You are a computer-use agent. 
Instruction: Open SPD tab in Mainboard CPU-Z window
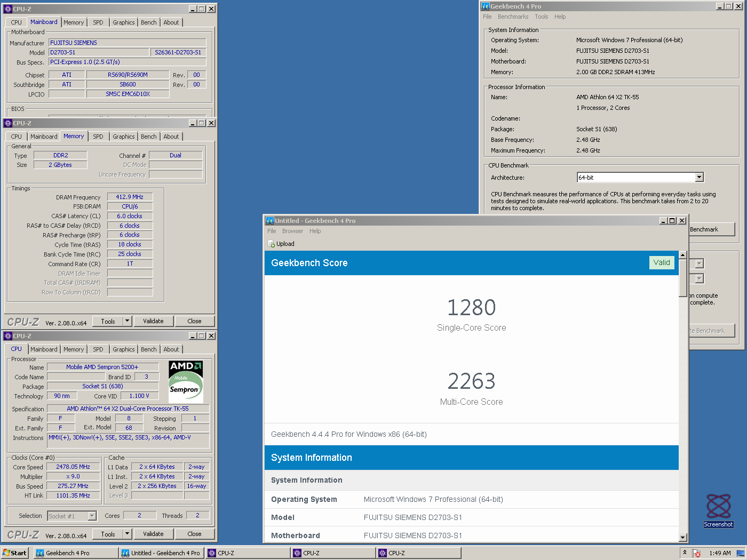(x=98, y=22)
